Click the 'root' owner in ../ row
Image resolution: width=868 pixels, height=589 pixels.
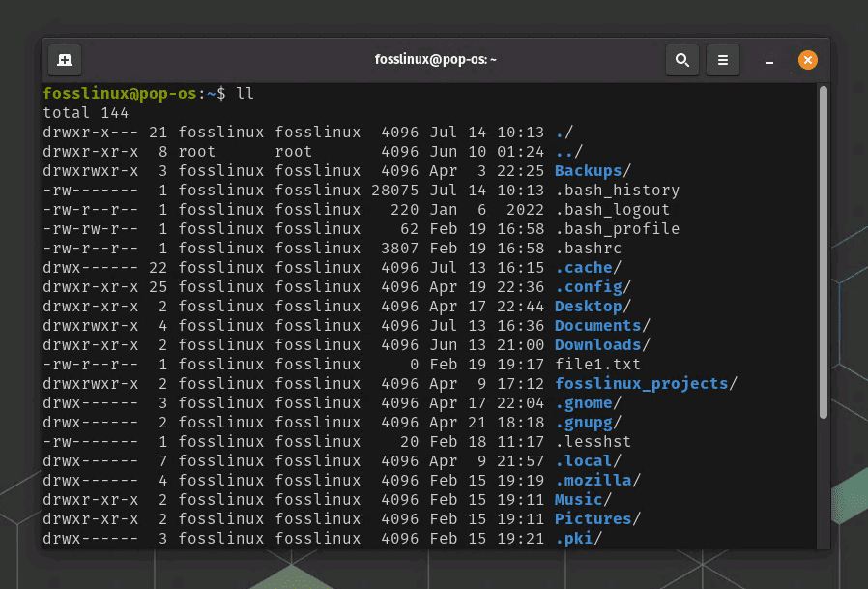point(196,151)
